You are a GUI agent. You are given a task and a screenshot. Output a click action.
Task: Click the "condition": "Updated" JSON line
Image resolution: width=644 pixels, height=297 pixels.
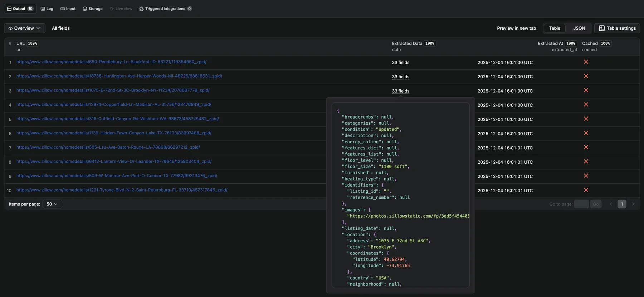pos(372,129)
